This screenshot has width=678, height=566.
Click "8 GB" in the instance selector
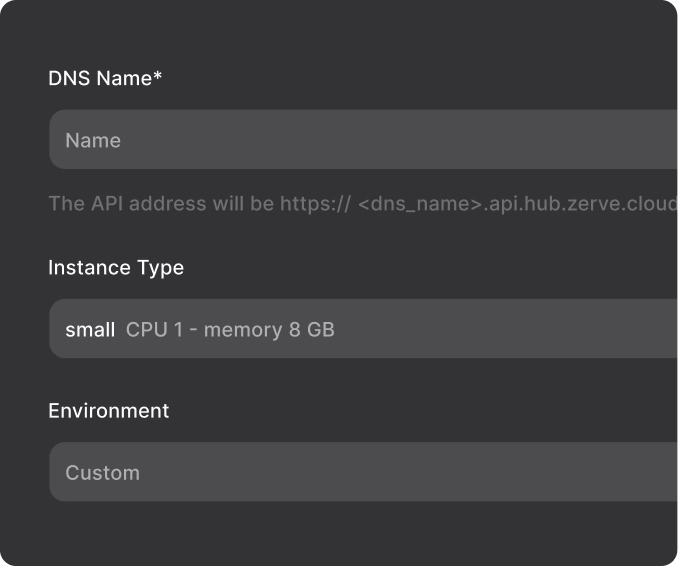(312, 330)
